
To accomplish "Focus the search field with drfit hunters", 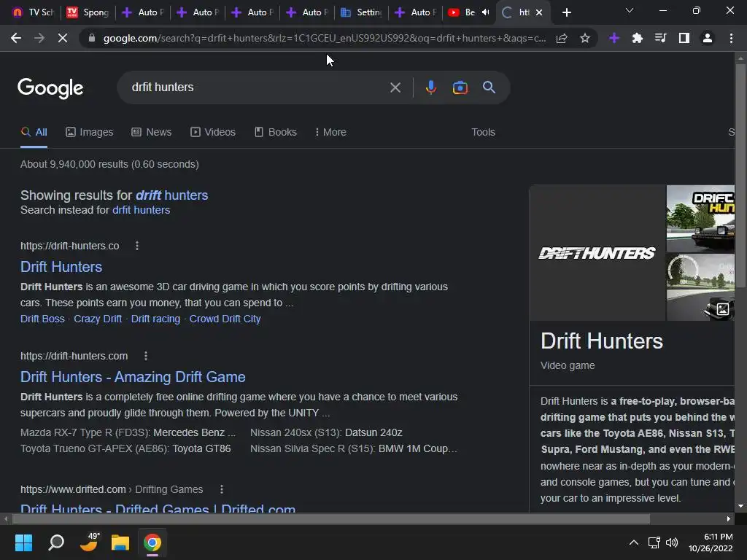I will point(258,87).
